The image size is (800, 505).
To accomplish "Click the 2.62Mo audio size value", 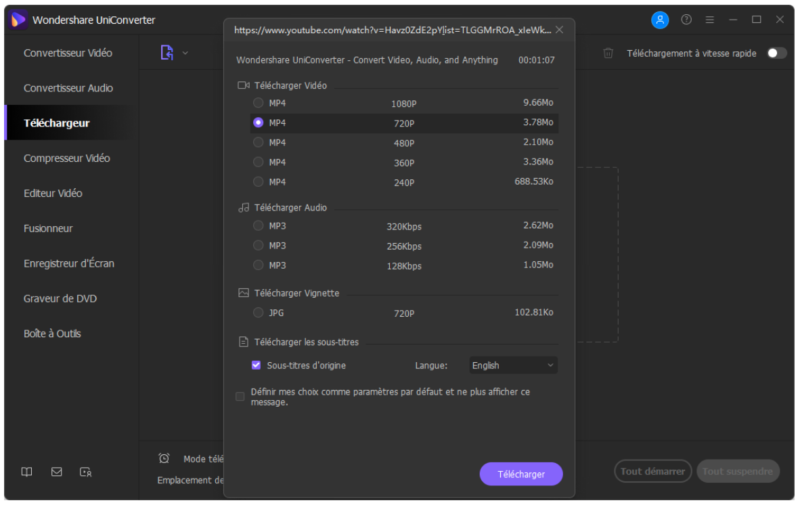I will 538,225.
